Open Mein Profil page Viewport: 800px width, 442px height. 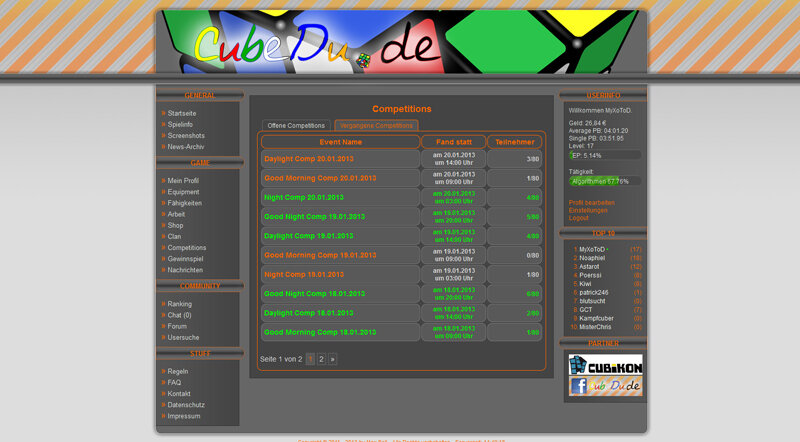[183, 181]
